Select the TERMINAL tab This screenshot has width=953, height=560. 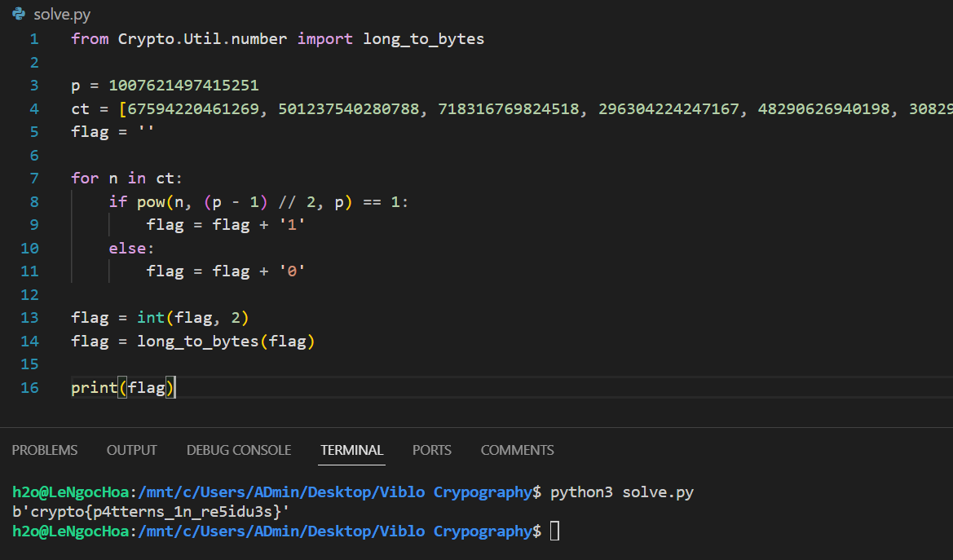coord(351,449)
